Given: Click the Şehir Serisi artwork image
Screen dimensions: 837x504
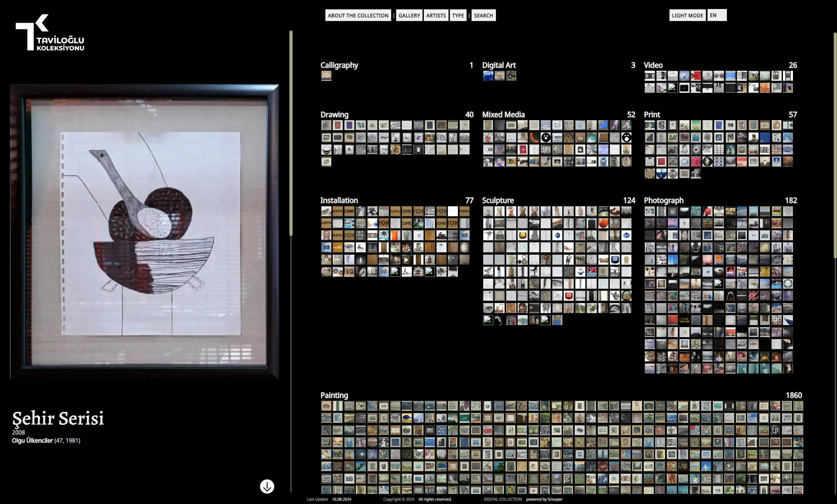Looking at the screenshot, I should [144, 231].
